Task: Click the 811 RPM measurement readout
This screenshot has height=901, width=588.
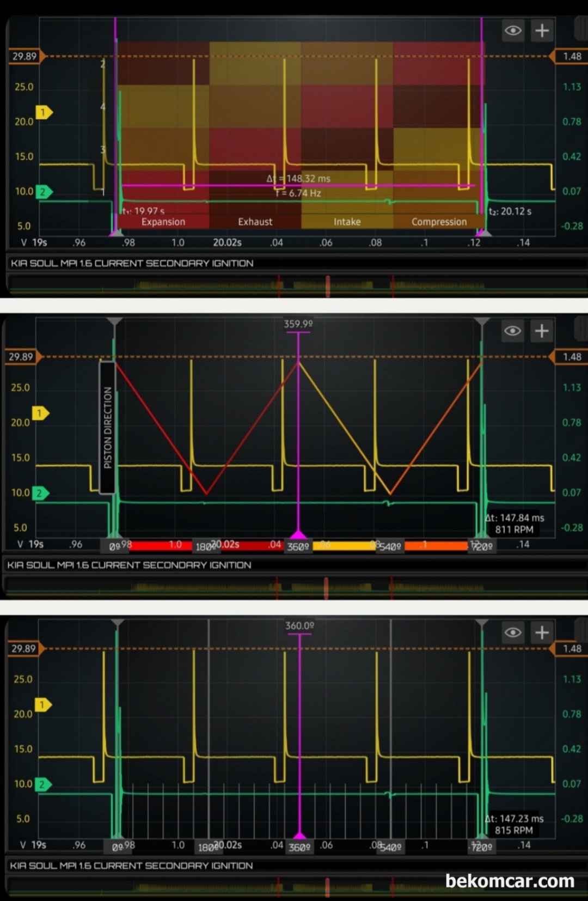Action: pyautogui.click(x=514, y=529)
